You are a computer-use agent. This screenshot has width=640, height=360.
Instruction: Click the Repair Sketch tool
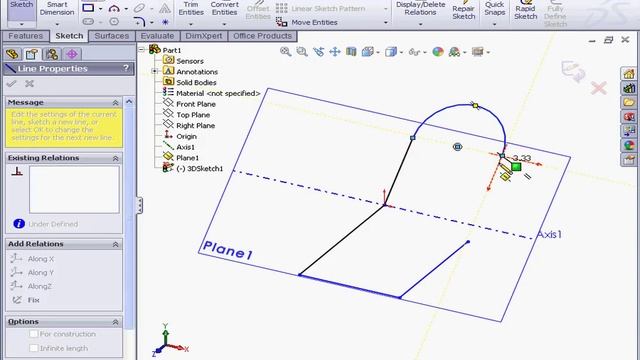(463, 11)
